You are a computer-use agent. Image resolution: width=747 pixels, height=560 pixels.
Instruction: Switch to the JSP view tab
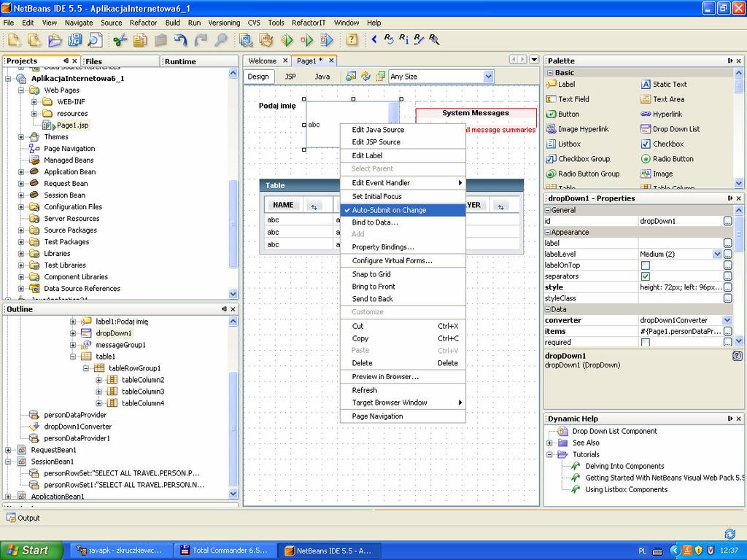pos(290,77)
